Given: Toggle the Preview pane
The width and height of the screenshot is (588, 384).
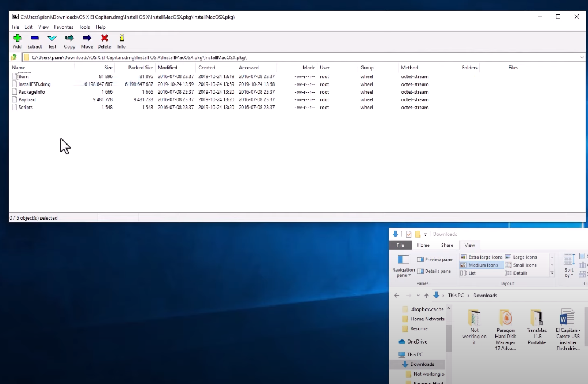Looking at the screenshot, I should (435, 259).
